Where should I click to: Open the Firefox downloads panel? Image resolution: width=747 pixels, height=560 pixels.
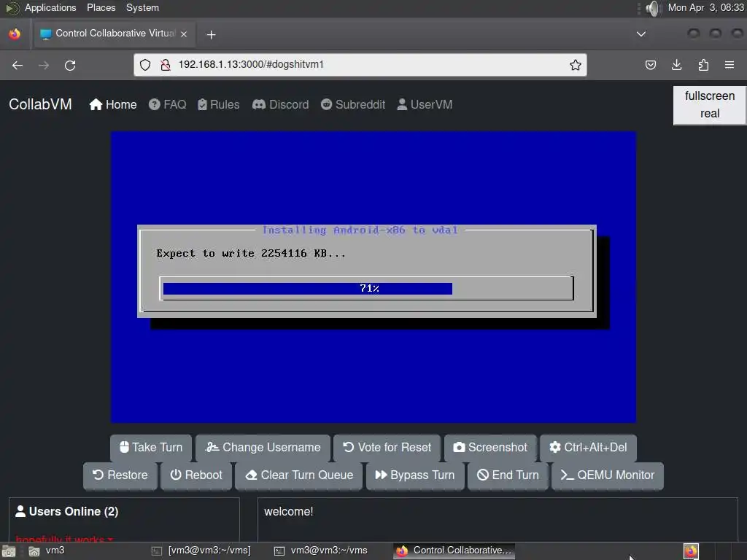coord(676,65)
